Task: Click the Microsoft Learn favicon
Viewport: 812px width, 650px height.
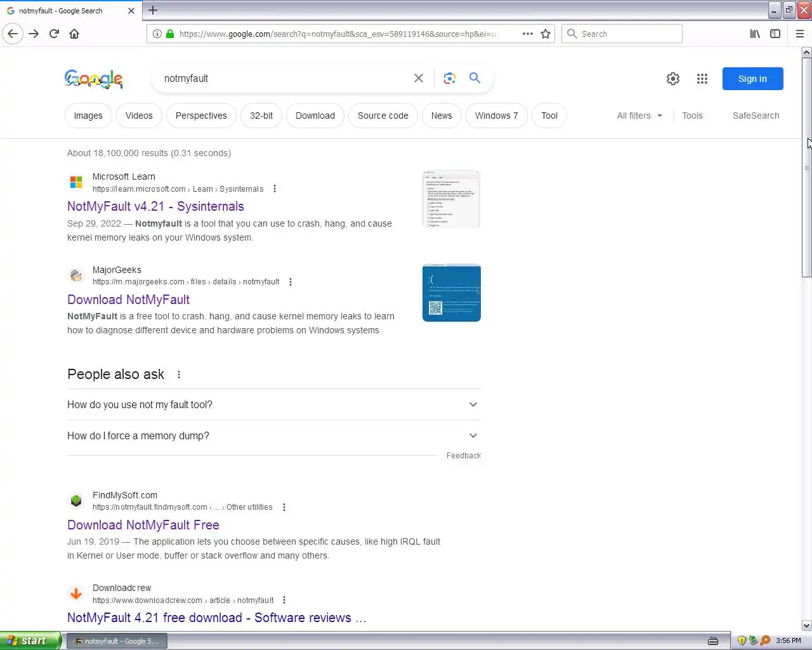Action: [76, 182]
